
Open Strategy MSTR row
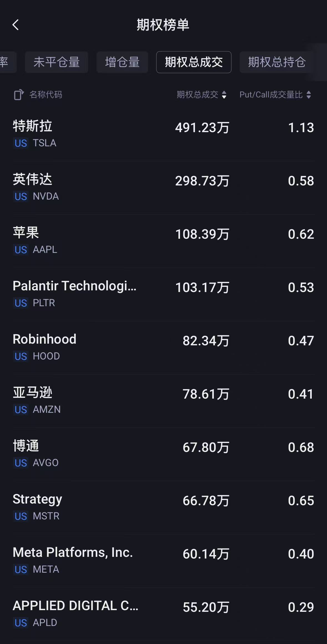pyautogui.click(x=164, y=507)
